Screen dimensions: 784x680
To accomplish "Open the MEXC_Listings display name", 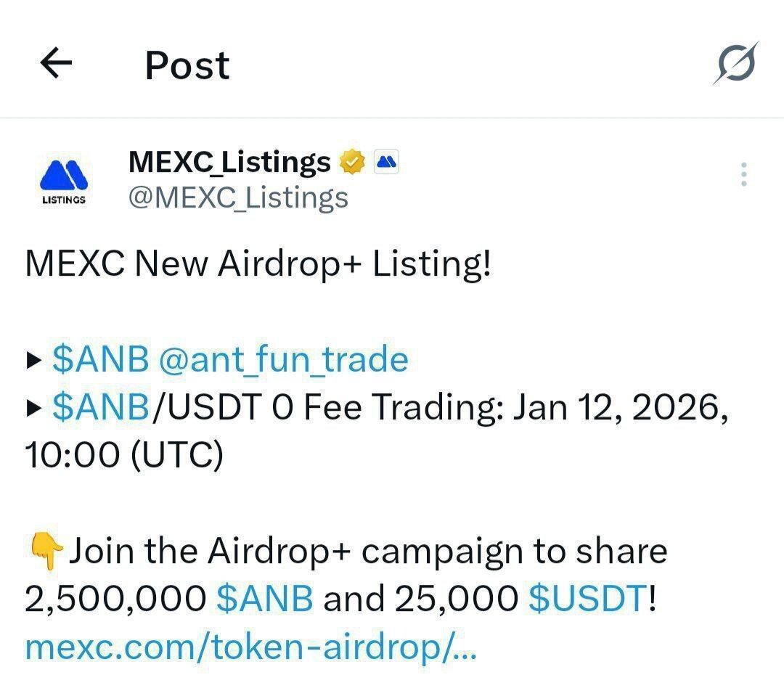I will (x=229, y=162).
